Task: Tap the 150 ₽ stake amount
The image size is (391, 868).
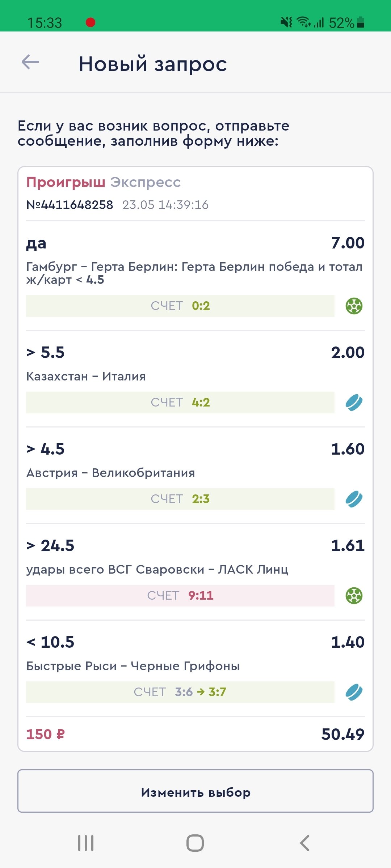Action: pos(46,735)
